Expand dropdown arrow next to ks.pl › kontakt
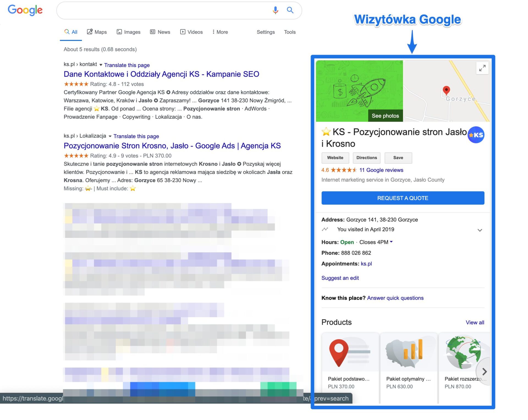Viewport: 528px width, 420px height. click(x=101, y=65)
